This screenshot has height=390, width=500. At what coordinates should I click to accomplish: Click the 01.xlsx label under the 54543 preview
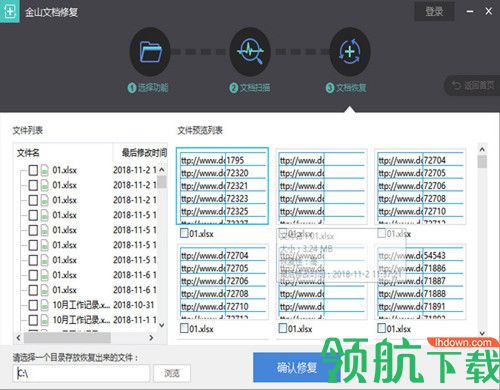coord(399,329)
